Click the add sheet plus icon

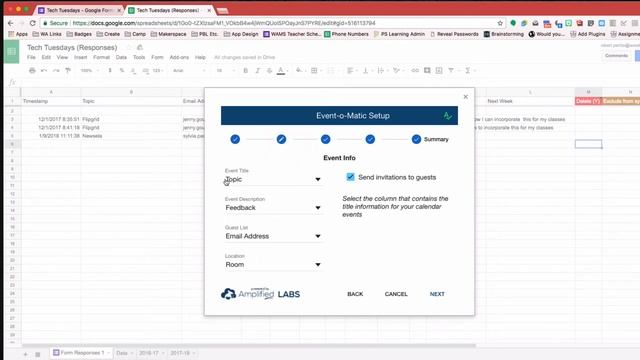point(25,354)
